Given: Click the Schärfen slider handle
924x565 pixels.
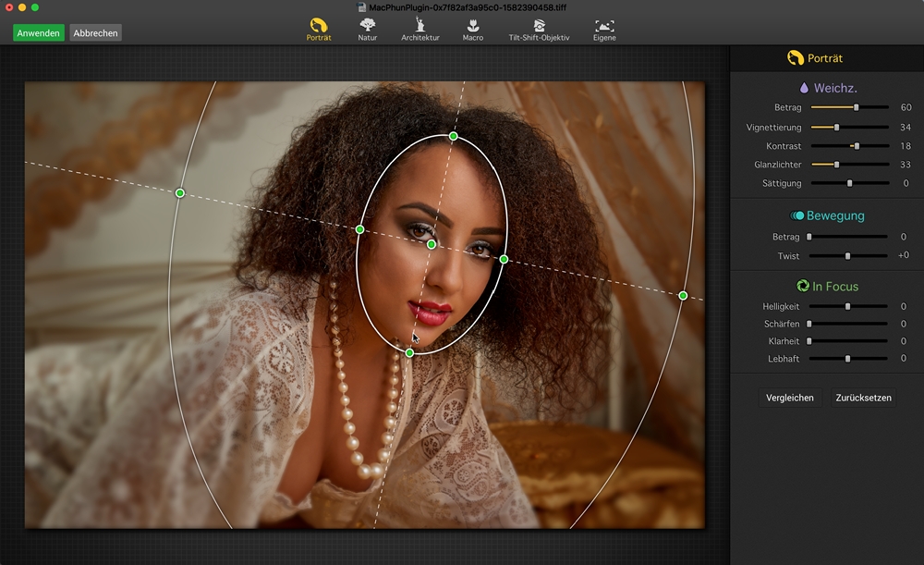Looking at the screenshot, I should [x=809, y=324].
